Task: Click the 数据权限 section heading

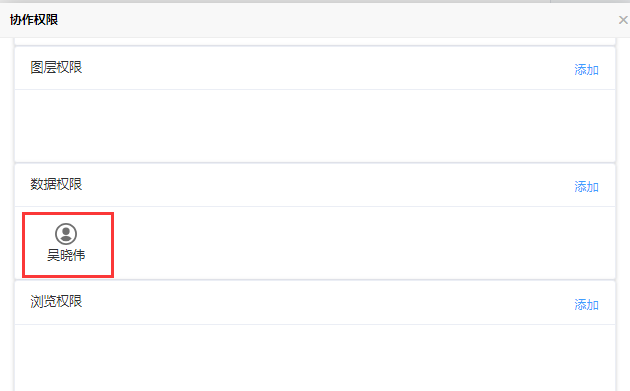Action: pos(56,184)
